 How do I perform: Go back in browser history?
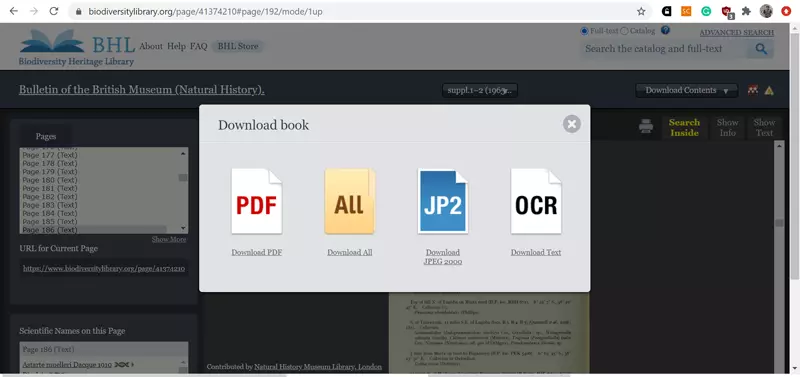pos(14,11)
